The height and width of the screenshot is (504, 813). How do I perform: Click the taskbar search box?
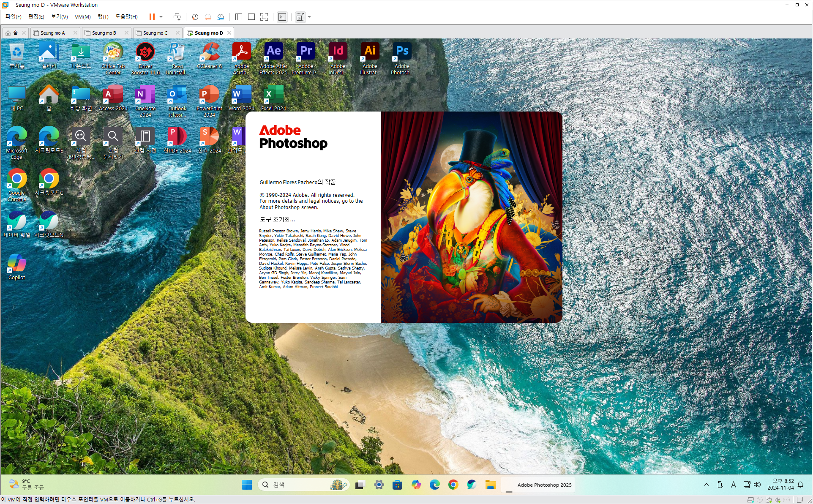coord(296,485)
